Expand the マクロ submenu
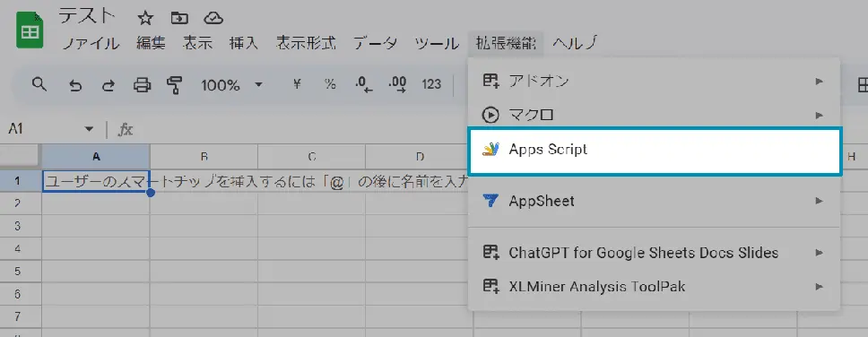Screen dimensions: 868x337 point(655,115)
